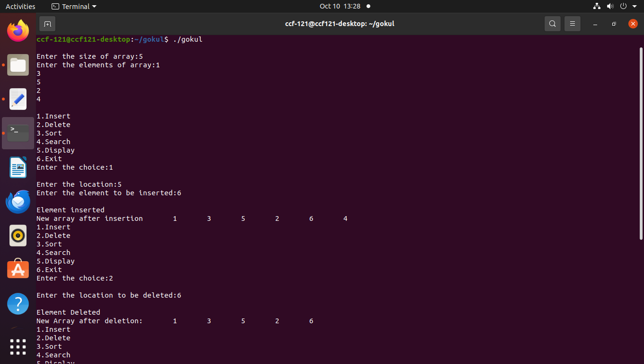
Task: Open the terminal hamburger menu
Action: tap(572, 24)
